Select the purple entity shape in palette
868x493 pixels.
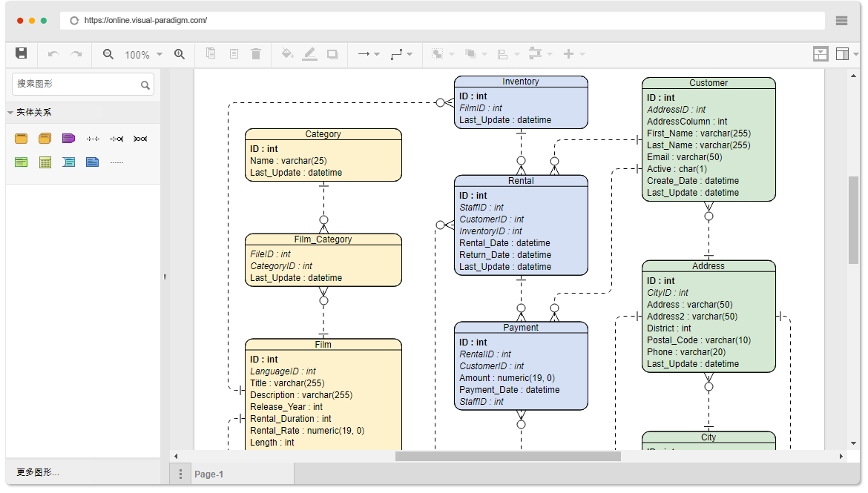(68, 139)
